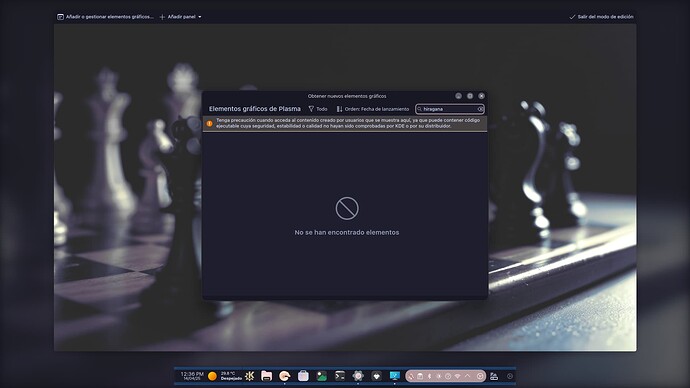This screenshot has width=690, height=388.
Task: Open the blue monitor app icon in the taskbar
Action: coord(395,376)
